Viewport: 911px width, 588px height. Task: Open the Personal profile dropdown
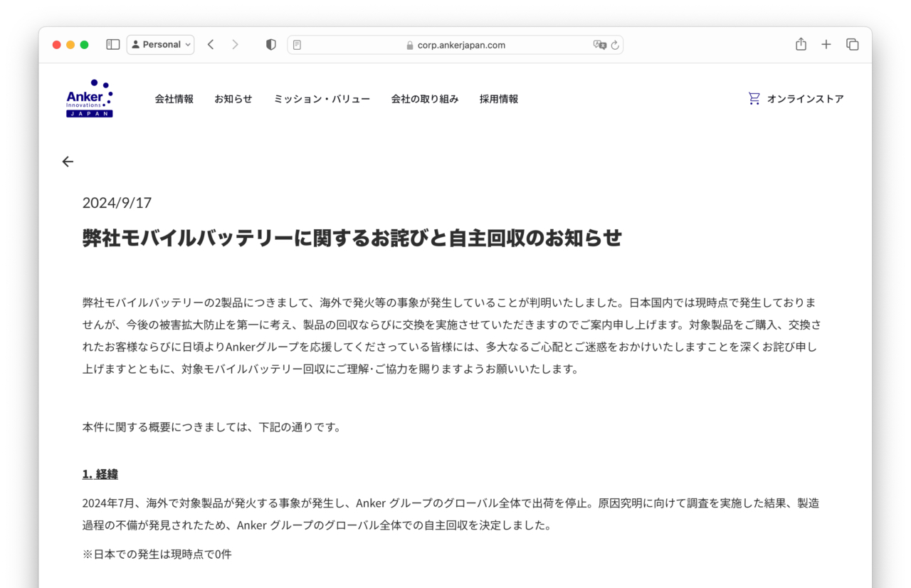tap(161, 44)
